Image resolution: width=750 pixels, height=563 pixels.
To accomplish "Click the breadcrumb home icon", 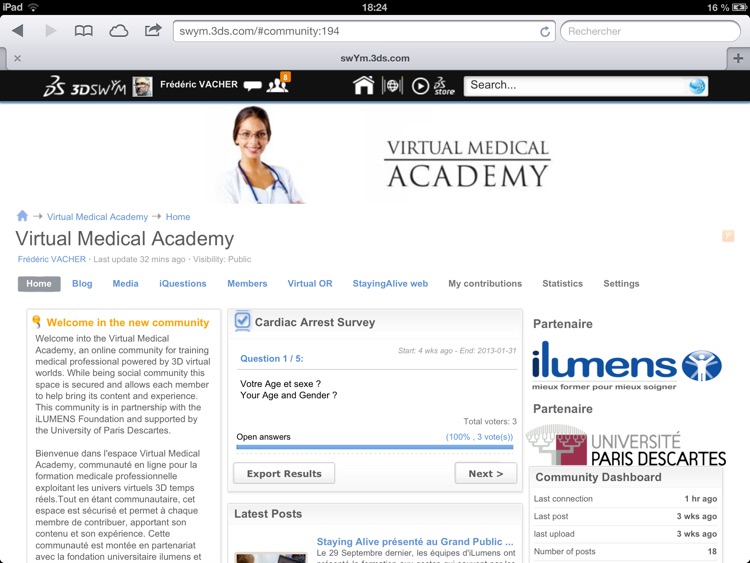I will tap(22, 216).
